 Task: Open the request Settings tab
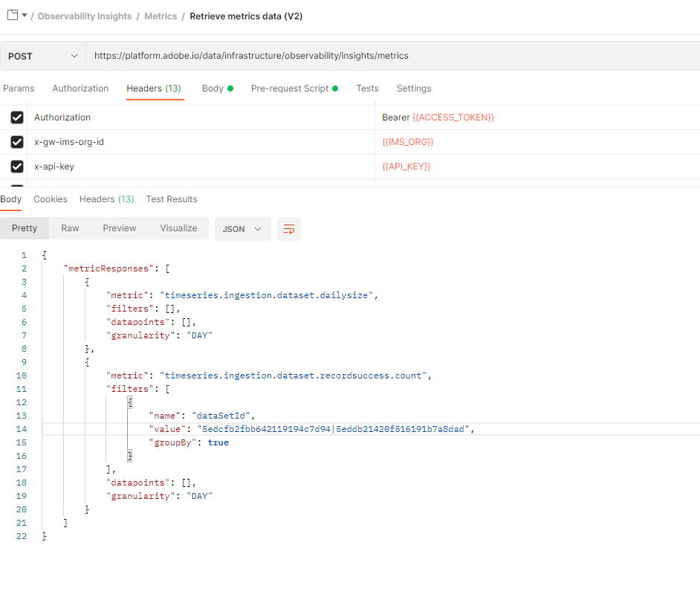tap(414, 88)
